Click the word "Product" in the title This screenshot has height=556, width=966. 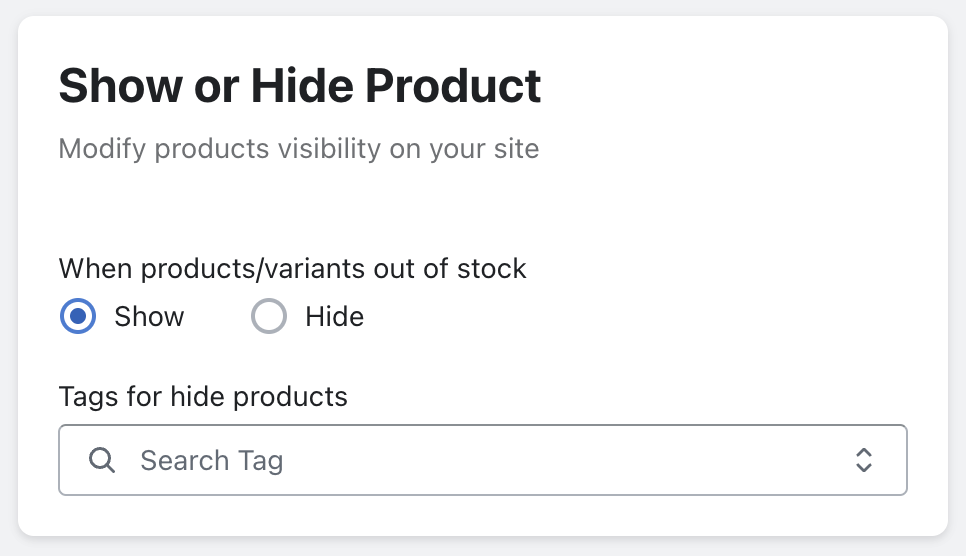pos(452,87)
